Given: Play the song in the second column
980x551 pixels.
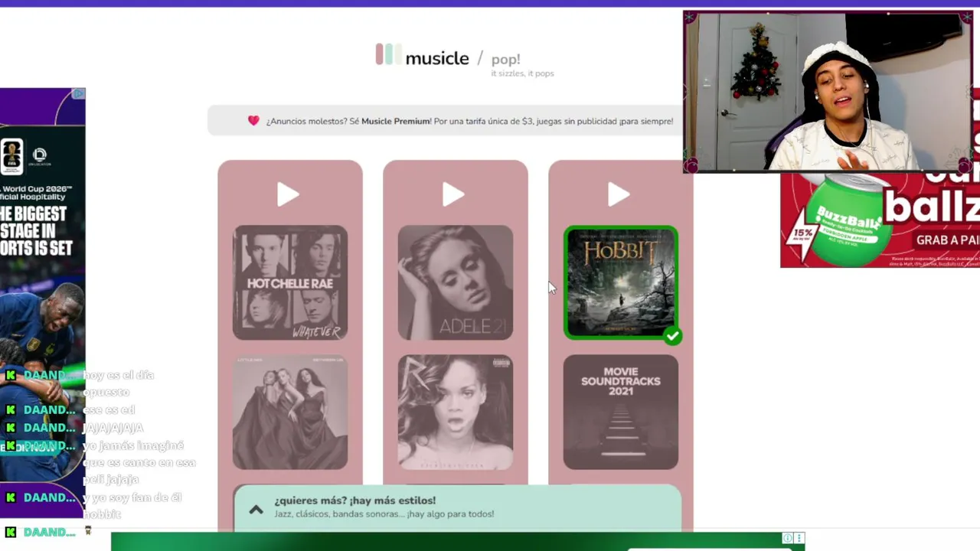Looking at the screenshot, I should 453,195.
